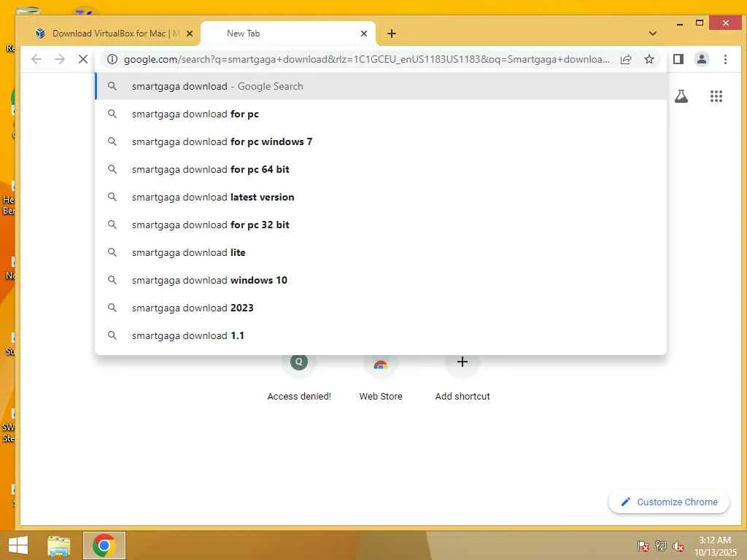Choose 'smartgaga download latest version' suggestion
Screen dimensions: 747x560
381,197
